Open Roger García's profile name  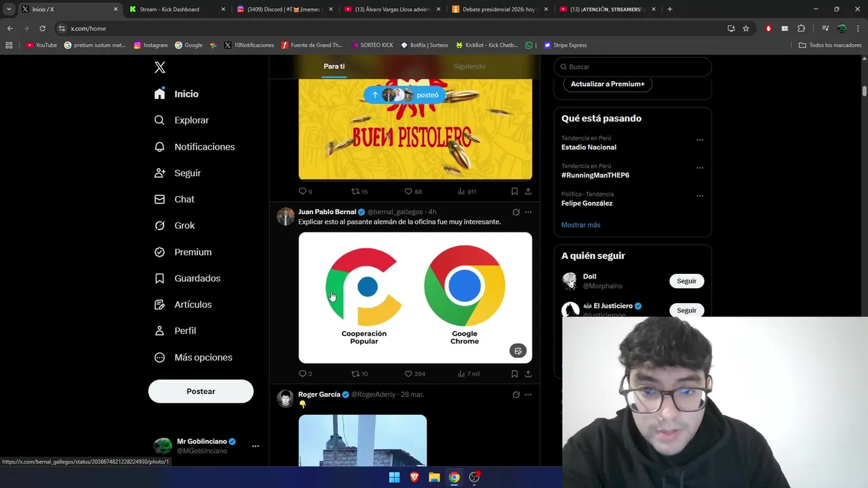pos(319,394)
